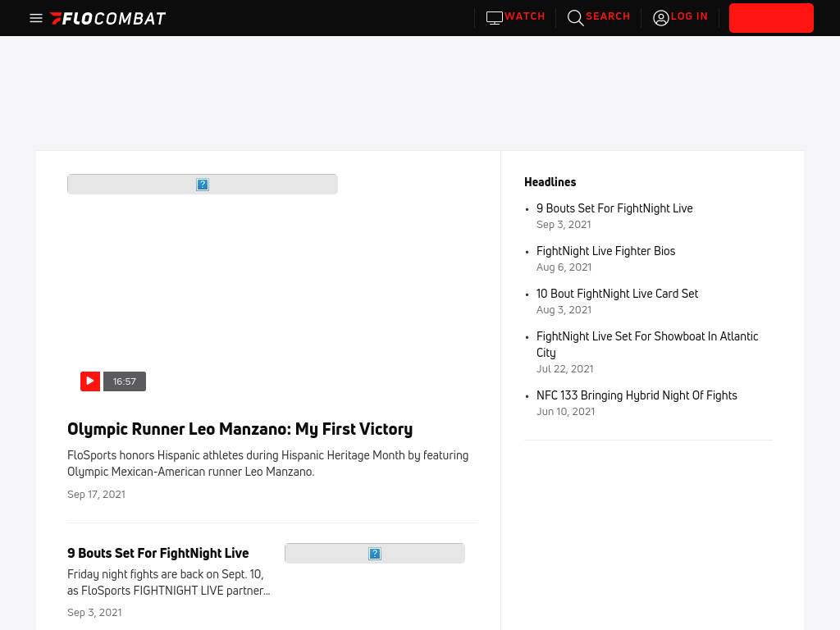Click the red button in header
The width and height of the screenshot is (840, 630).
click(771, 18)
